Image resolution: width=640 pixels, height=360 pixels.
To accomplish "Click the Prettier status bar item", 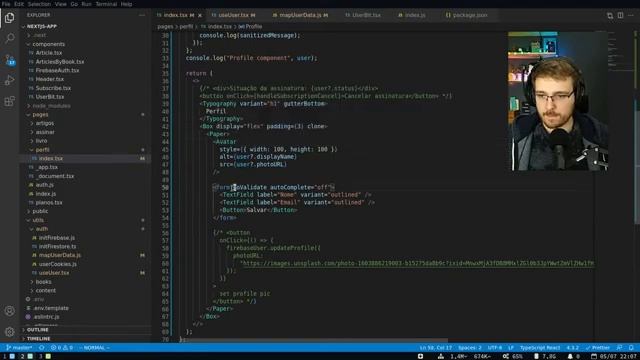I will click(598, 348).
